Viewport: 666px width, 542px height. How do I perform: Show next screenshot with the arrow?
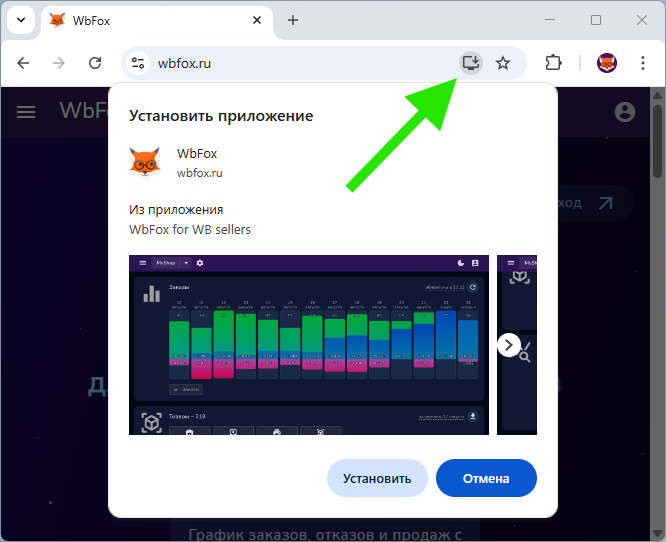click(x=509, y=345)
